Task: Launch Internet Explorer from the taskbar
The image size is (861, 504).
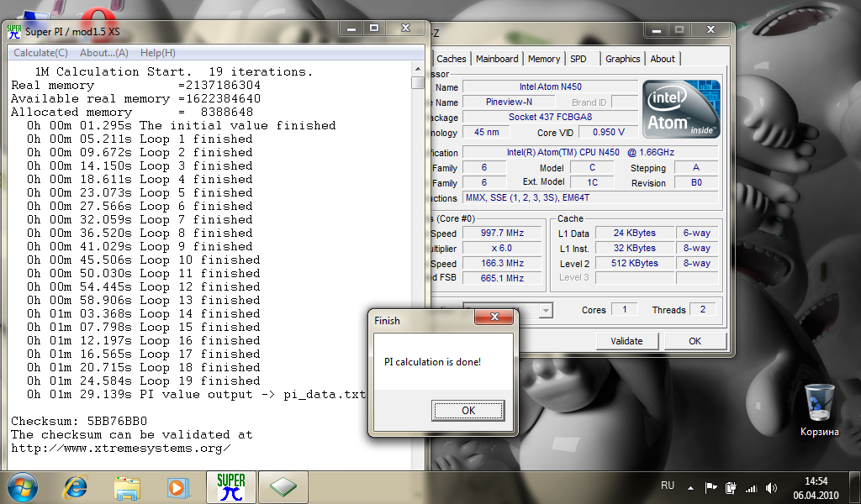Action: 76,487
